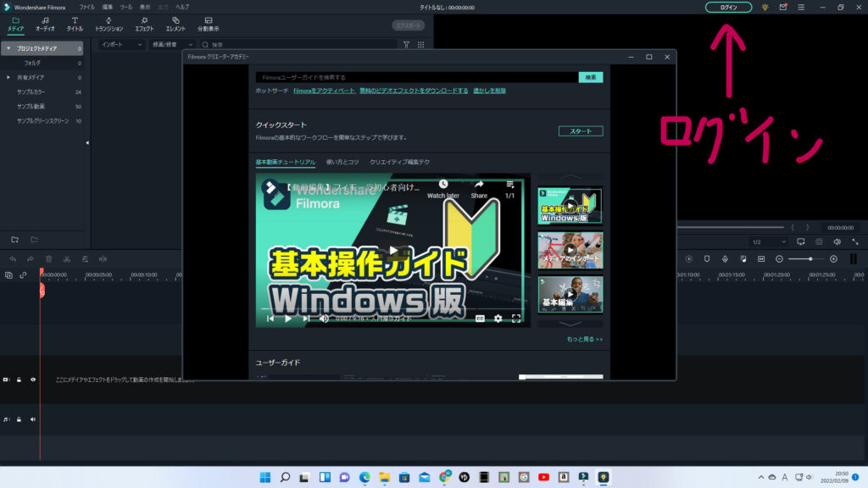This screenshot has width=868, height=488.
Task: Switch to the タイトル (Titles) tab
Action: 75,25
